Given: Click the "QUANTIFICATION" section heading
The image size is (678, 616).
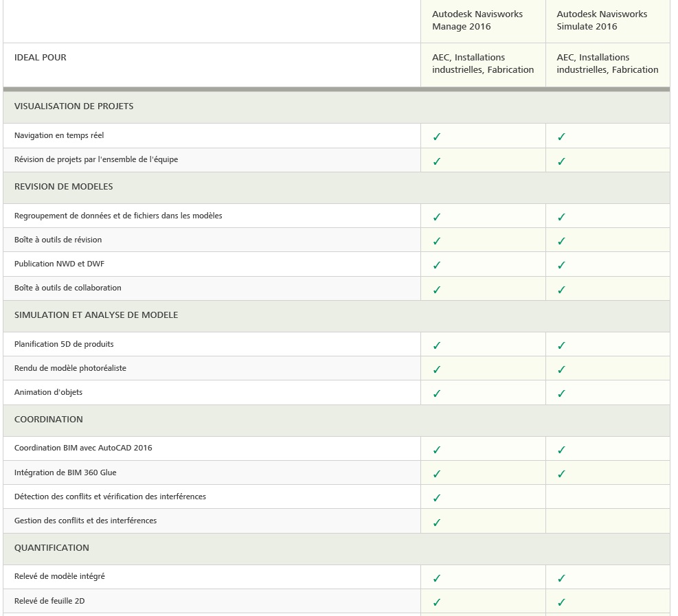Looking at the screenshot, I should click(52, 548).
